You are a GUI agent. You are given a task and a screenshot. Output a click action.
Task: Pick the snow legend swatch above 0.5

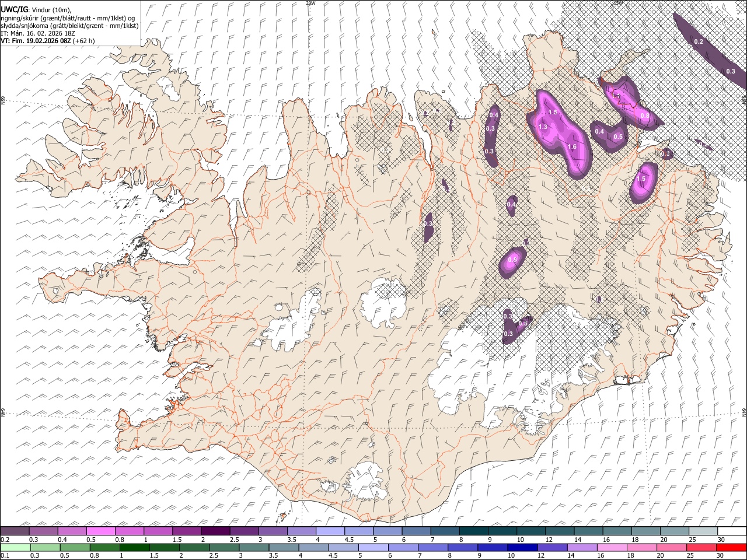point(101,531)
